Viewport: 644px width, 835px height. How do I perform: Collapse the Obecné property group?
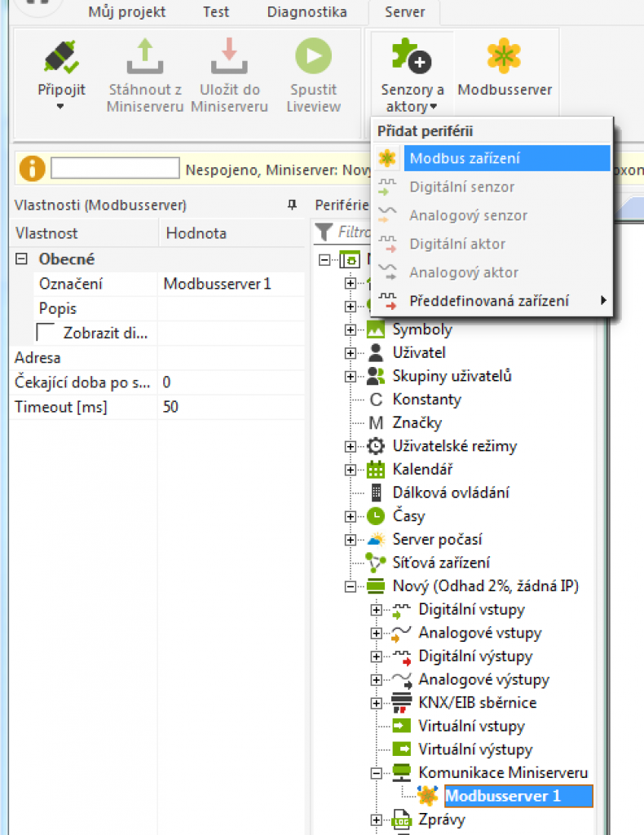pos(22,259)
